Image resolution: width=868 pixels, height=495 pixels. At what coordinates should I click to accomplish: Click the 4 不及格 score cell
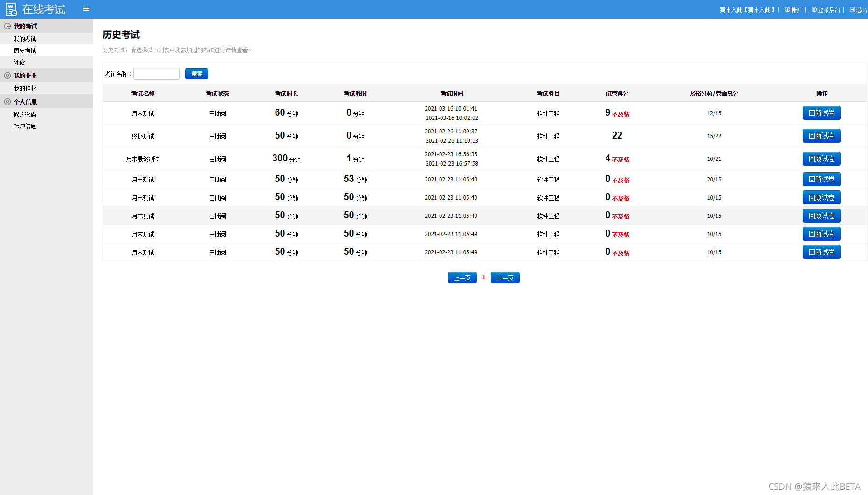point(617,159)
